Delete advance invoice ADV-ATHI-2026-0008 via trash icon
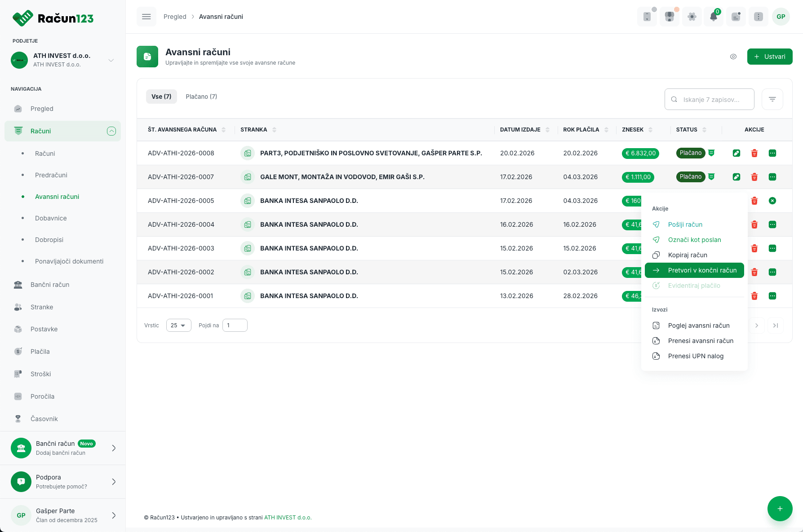 pos(754,153)
